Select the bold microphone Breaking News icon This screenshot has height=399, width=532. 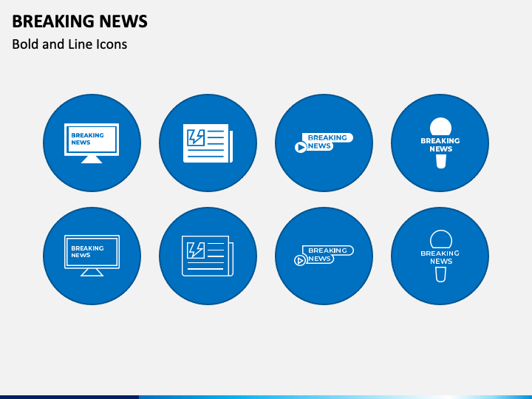click(440, 143)
